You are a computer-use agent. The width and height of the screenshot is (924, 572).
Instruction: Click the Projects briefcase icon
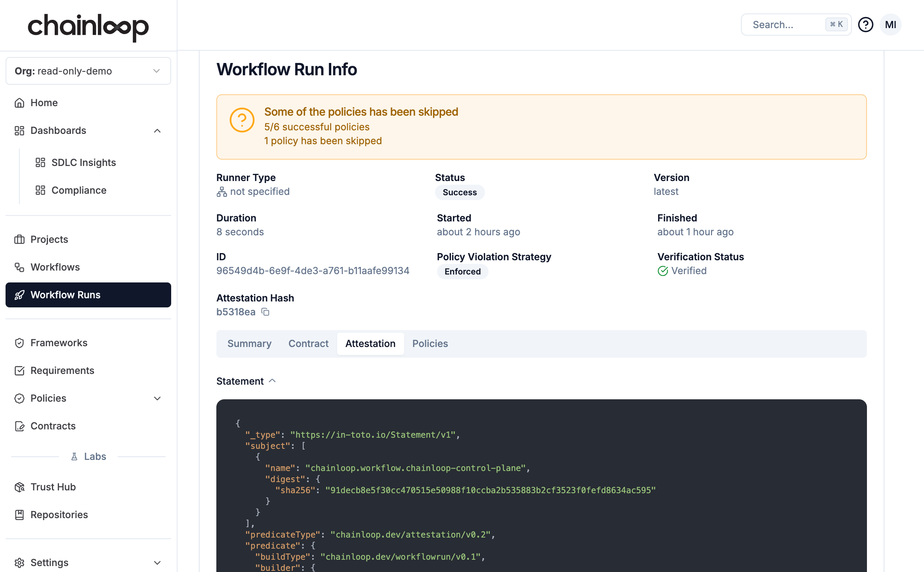[x=19, y=239]
